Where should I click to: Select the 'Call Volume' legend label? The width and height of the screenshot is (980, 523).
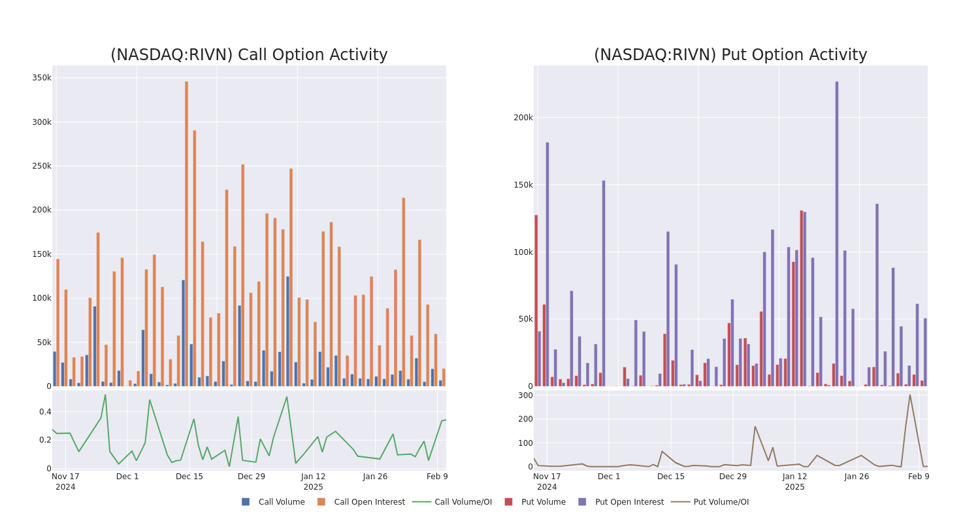pos(282,502)
